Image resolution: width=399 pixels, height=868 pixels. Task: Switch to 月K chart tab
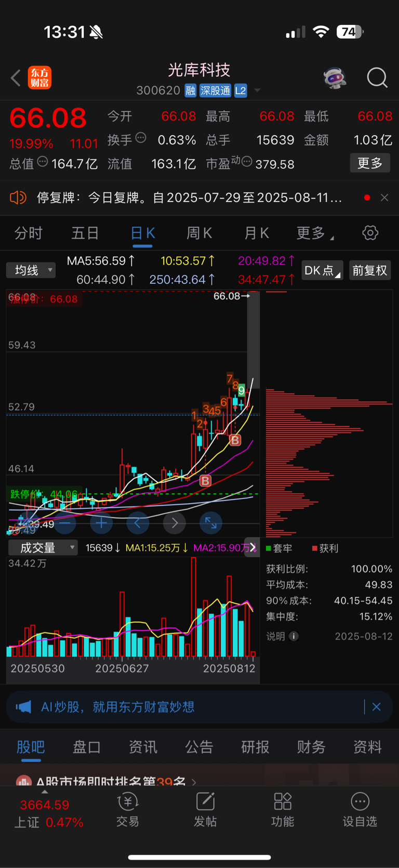[x=257, y=233]
